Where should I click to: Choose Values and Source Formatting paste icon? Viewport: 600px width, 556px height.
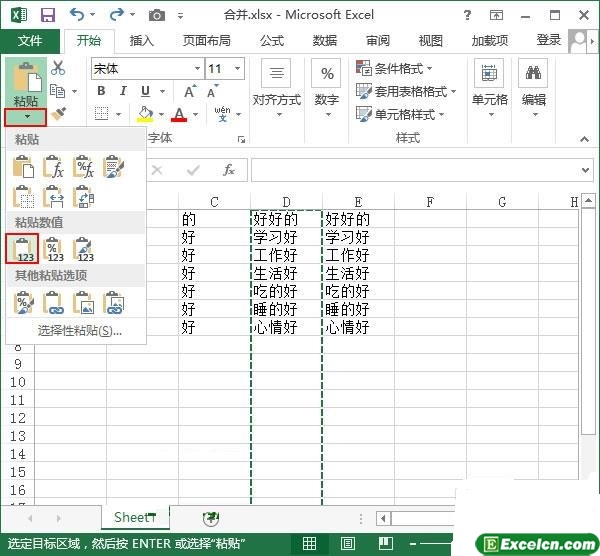[84, 249]
